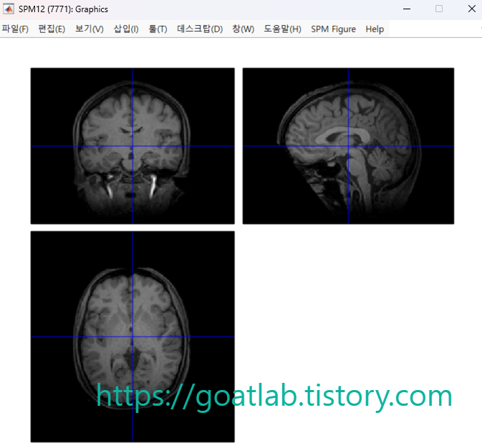The image size is (482, 448).
Task: Minimize the SPM12 Graphics window
Action: click(407, 9)
